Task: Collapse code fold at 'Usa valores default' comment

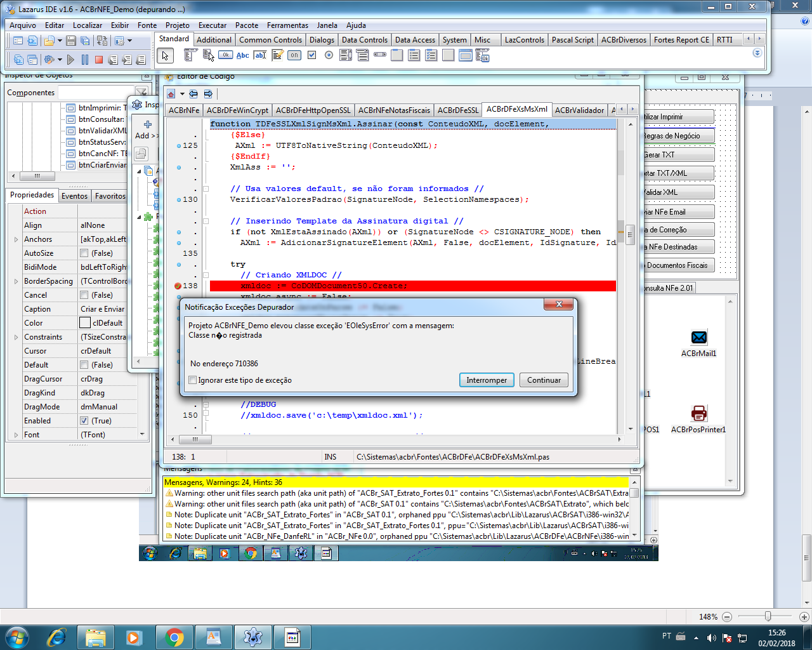Action: [x=206, y=189]
